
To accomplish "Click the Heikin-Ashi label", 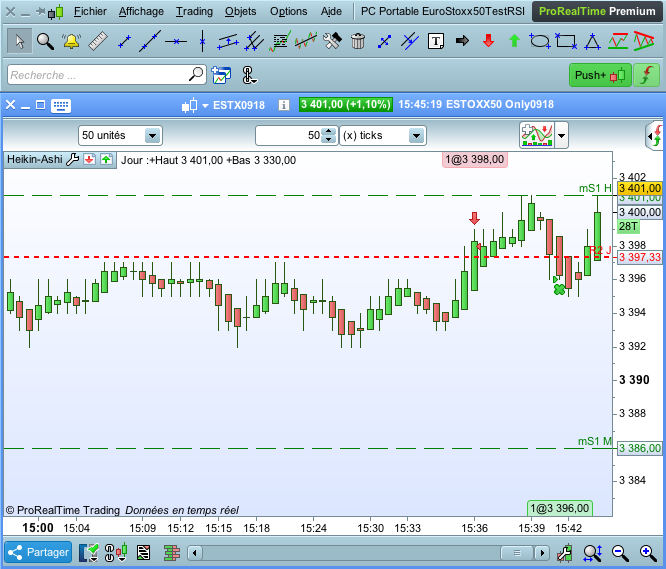I will (34, 159).
